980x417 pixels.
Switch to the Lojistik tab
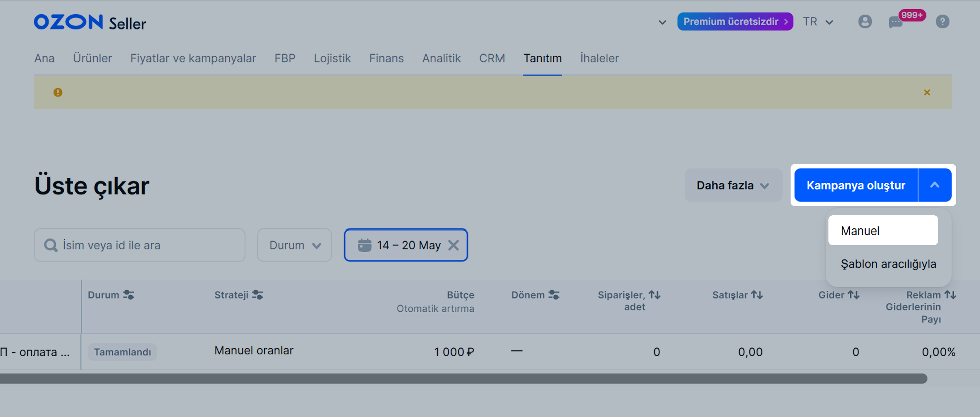(332, 58)
